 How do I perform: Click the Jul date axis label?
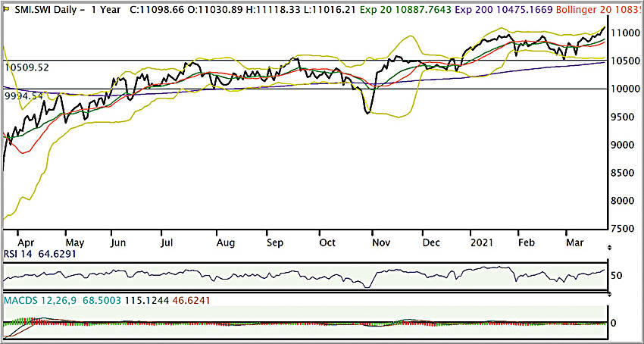click(x=167, y=243)
